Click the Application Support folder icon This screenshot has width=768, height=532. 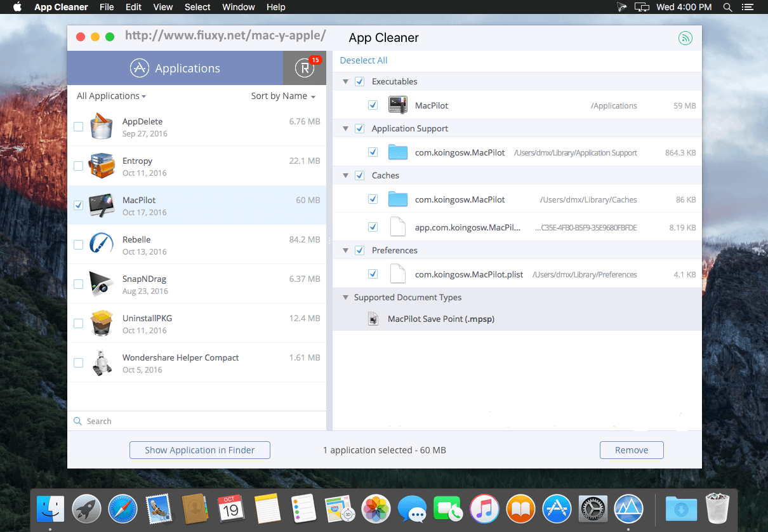point(398,152)
